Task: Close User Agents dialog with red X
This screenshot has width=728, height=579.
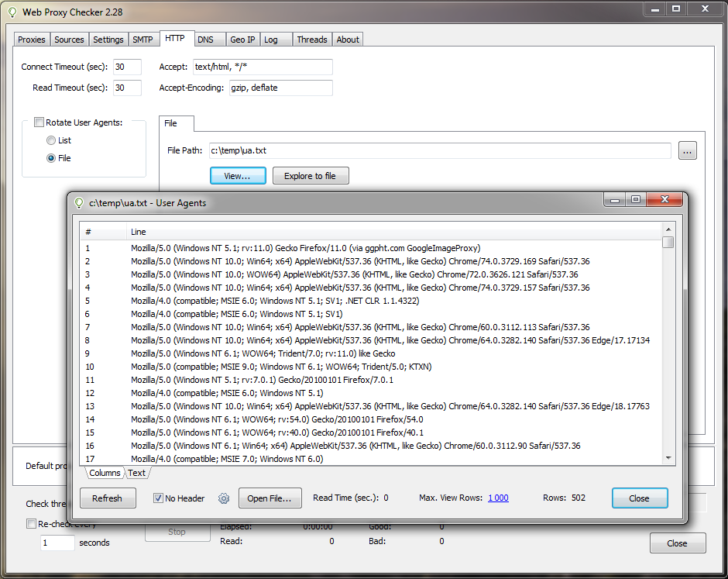Action: coord(664,199)
